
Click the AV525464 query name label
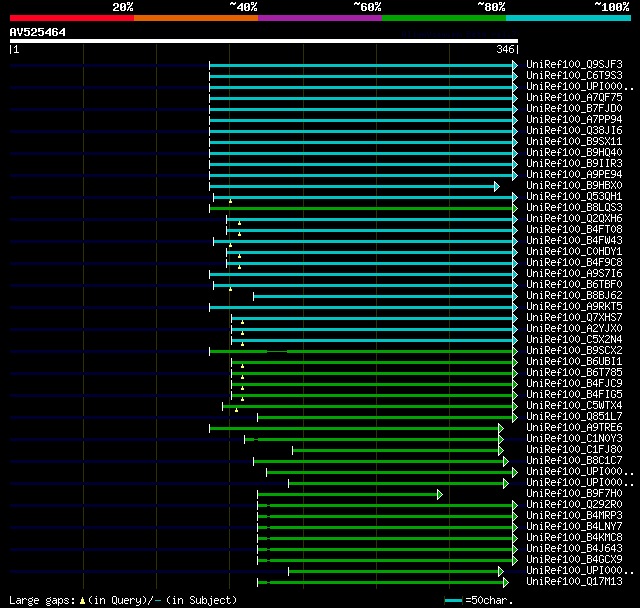[x=38, y=32]
